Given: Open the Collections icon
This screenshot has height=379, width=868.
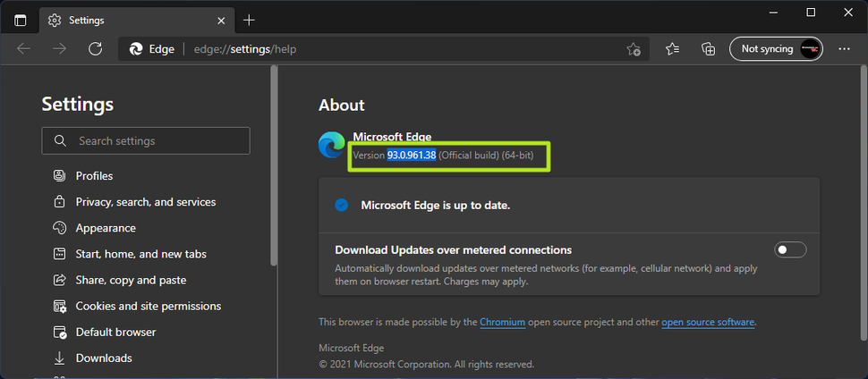Looking at the screenshot, I should pos(708,49).
